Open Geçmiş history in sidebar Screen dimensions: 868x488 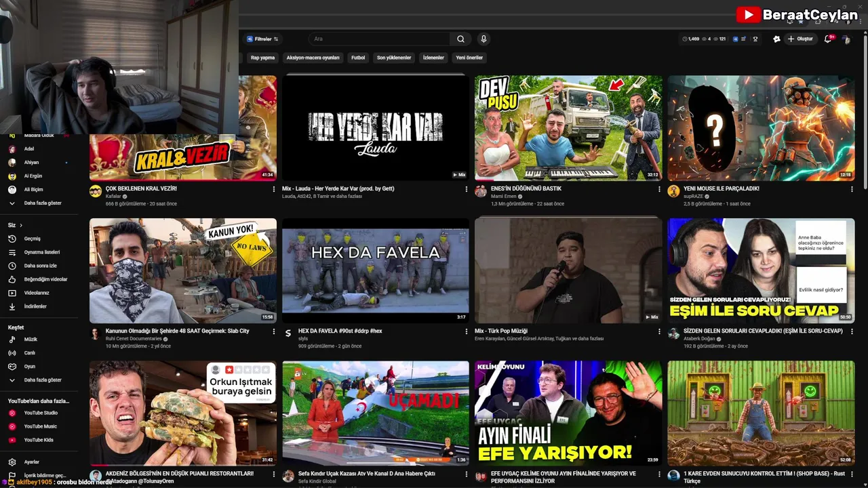[33, 239]
